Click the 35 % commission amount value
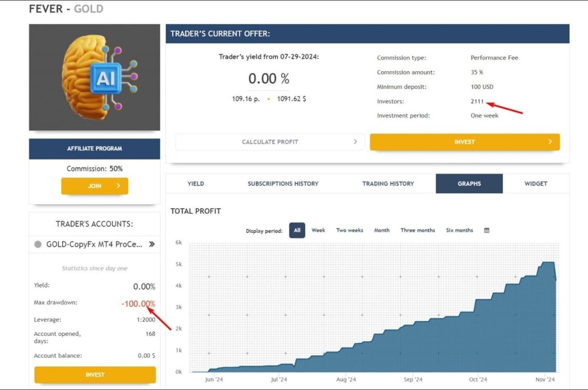Image resolution: width=588 pixels, height=390 pixels. 477,72
